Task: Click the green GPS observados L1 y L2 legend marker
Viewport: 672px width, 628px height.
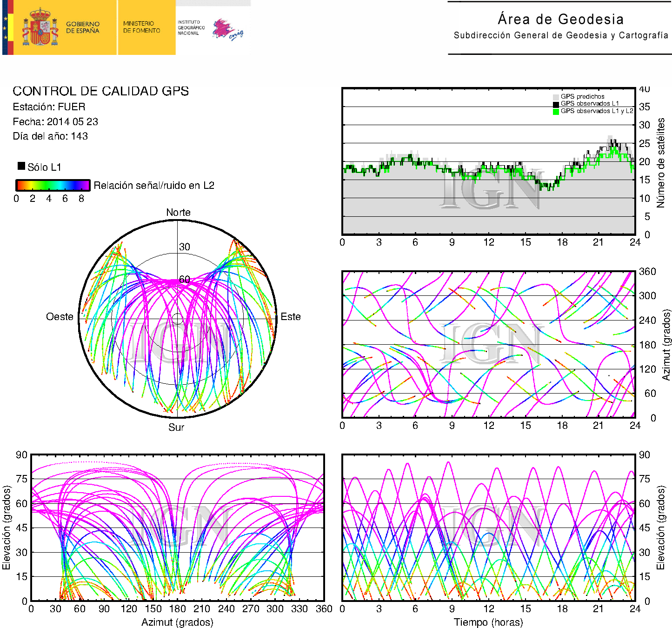Action: coord(555,112)
